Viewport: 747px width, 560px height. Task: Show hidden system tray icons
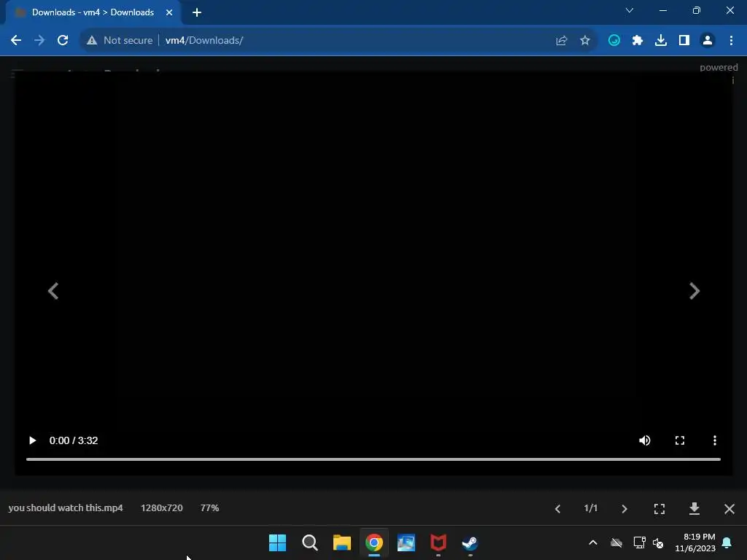coord(593,542)
